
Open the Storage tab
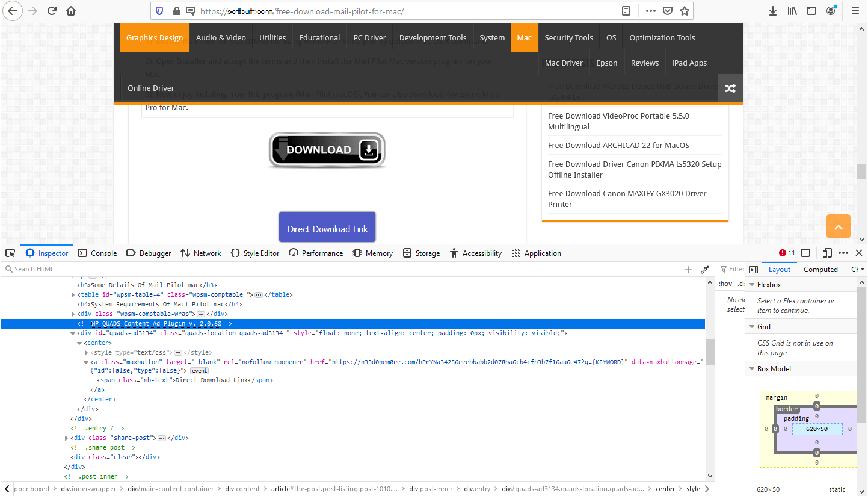click(422, 253)
